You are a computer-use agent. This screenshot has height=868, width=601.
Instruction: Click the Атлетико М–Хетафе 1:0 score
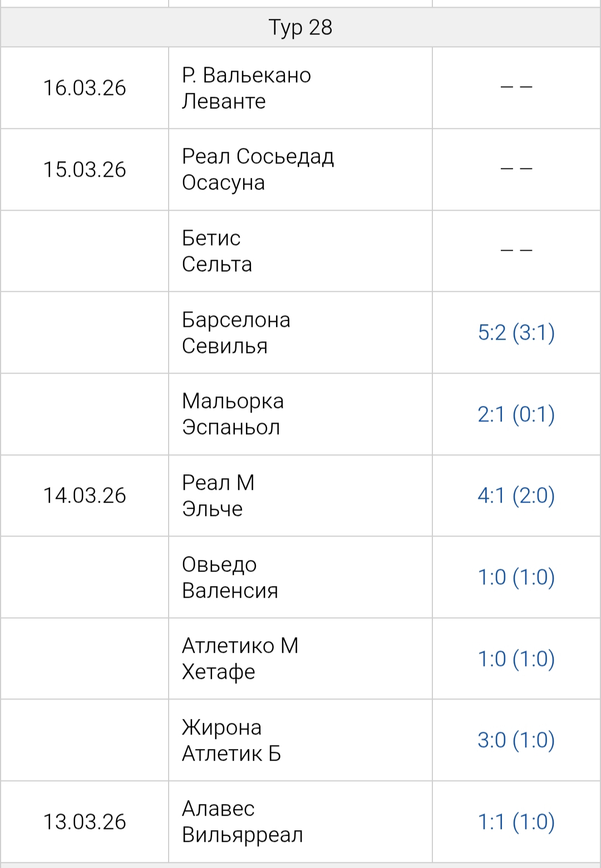tap(516, 659)
